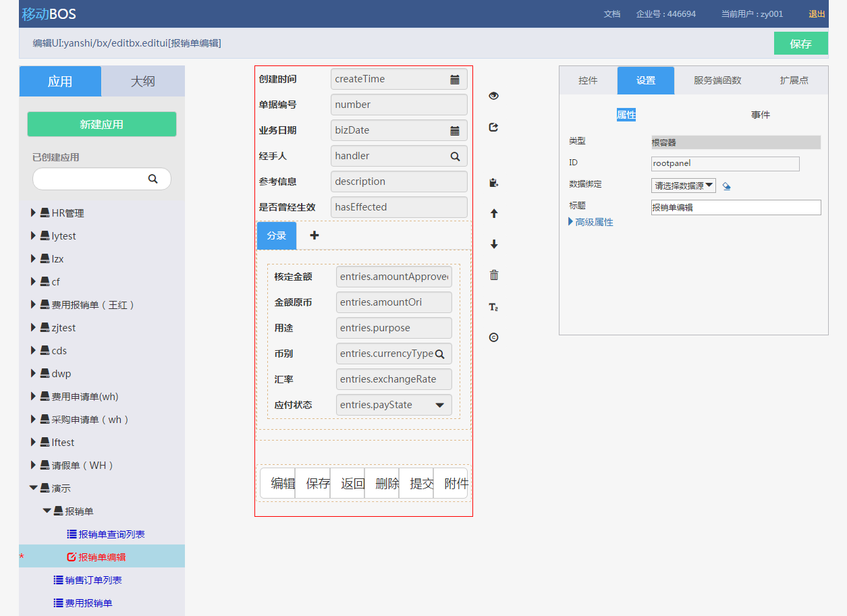Move the control down with the down arrow
Image resolution: width=847 pixels, height=616 pixels.
point(493,244)
